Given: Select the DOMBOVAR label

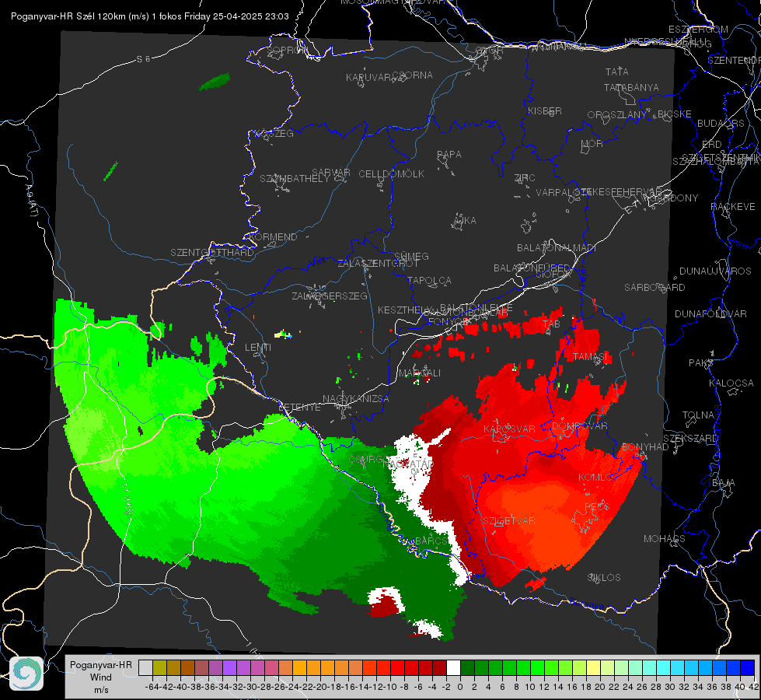Looking at the screenshot, I should pyautogui.click(x=579, y=426).
